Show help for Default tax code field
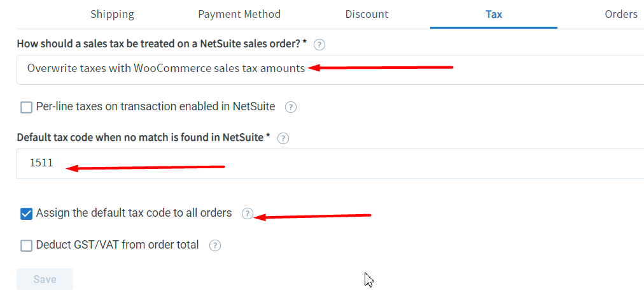This screenshot has height=290, width=644. pos(283,138)
